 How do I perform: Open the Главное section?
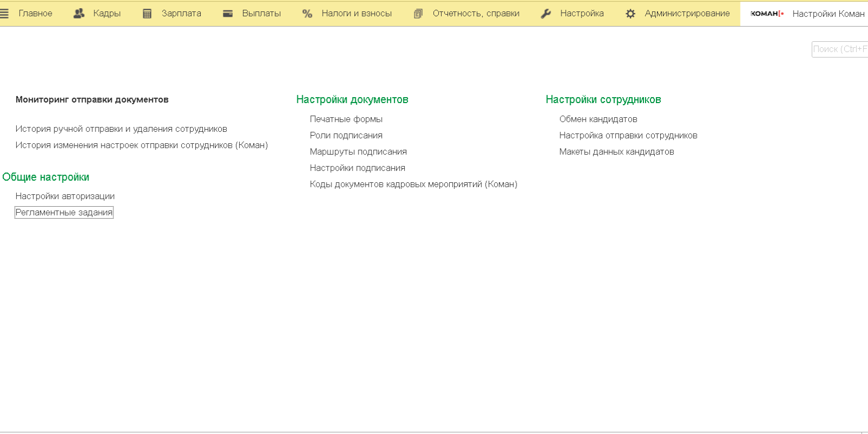pos(35,14)
